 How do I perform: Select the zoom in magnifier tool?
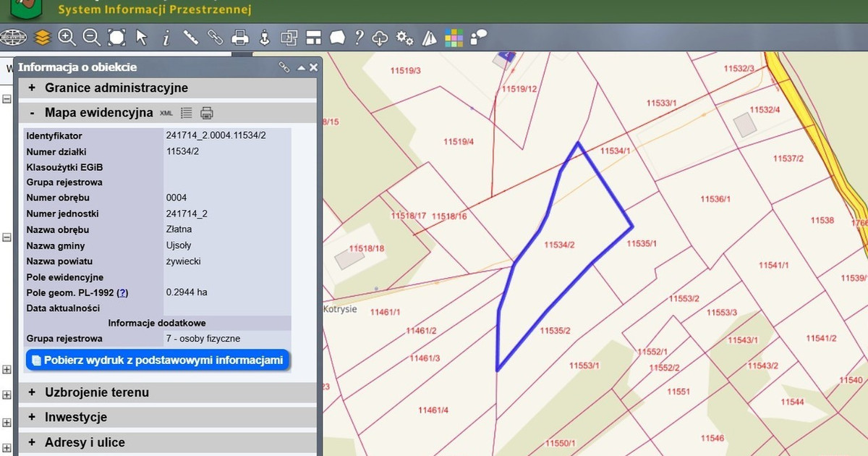tap(67, 37)
